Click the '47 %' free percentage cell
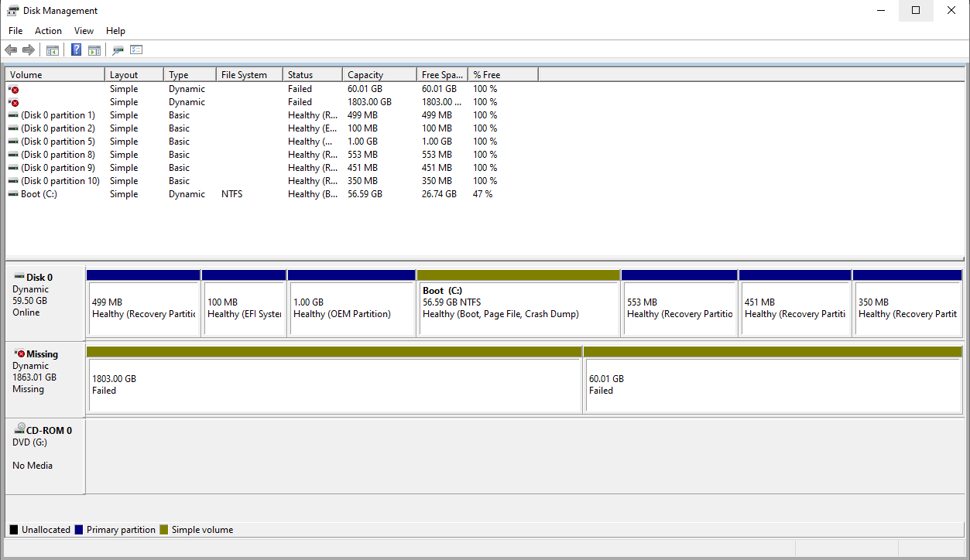This screenshot has height=560, width=970. click(483, 194)
